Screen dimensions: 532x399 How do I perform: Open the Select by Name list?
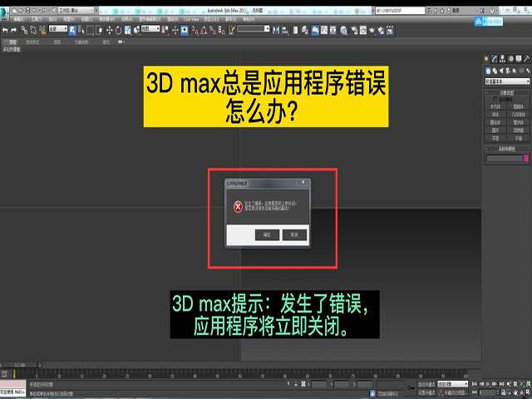81,31
